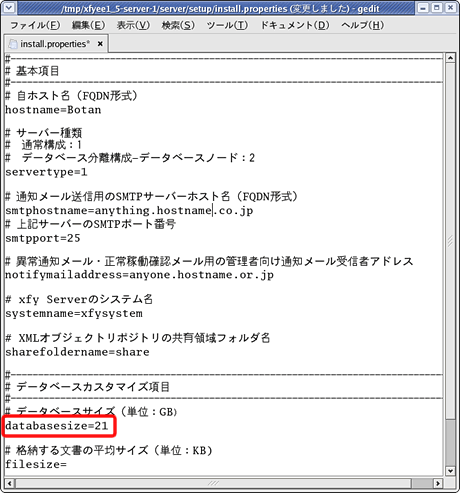Click the vertical scrollbar up arrow

click(x=450, y=58)
